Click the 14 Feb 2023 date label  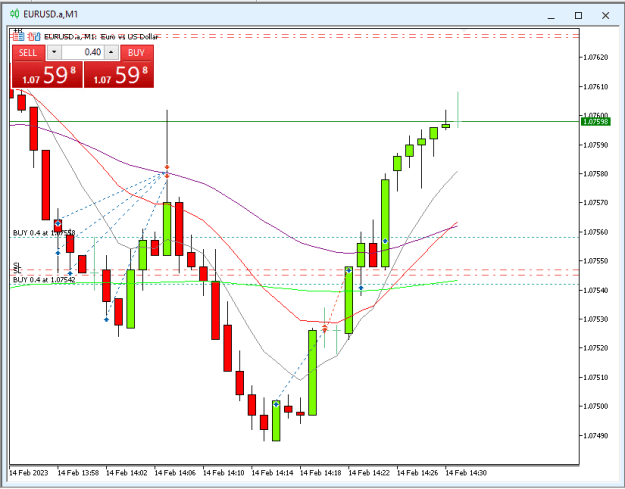pos(29,473)
